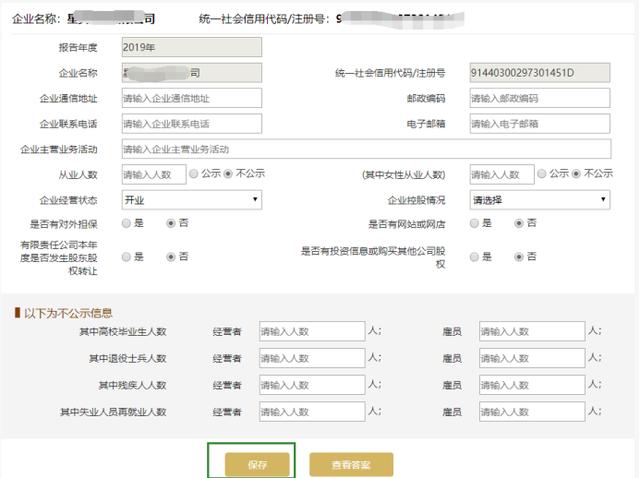Viewport: 640px width, 478px height.
Task: Focus 失业人员再就业 经营者 number field
Action: [x=312, y=411]
